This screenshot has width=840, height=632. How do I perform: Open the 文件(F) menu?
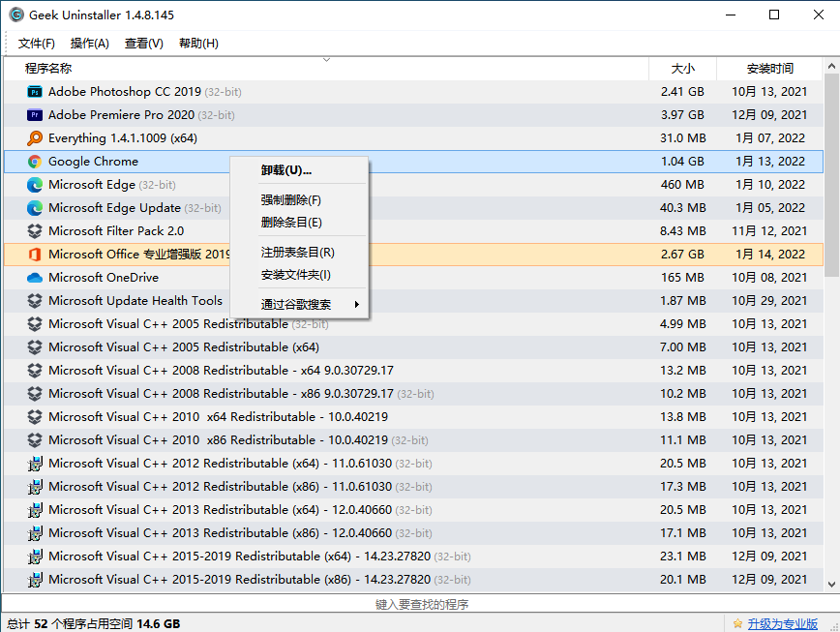pyautogui.click(x=37, y=44)
